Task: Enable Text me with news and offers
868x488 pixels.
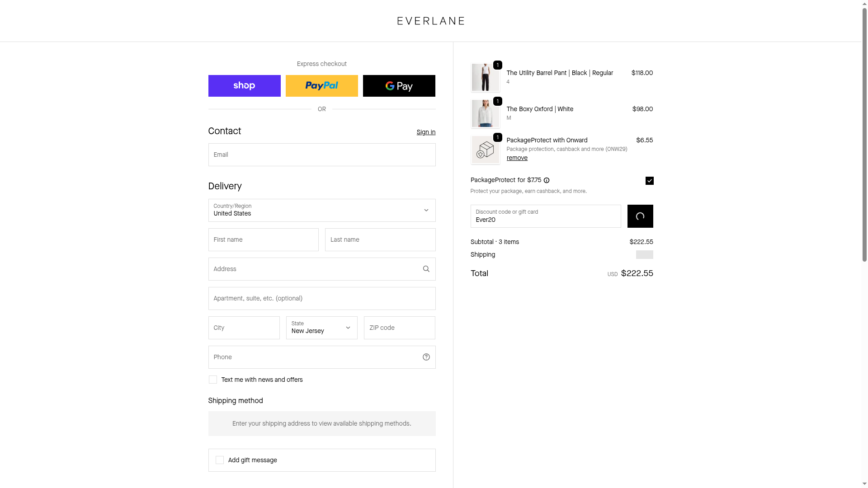Action: click(213, 380)
